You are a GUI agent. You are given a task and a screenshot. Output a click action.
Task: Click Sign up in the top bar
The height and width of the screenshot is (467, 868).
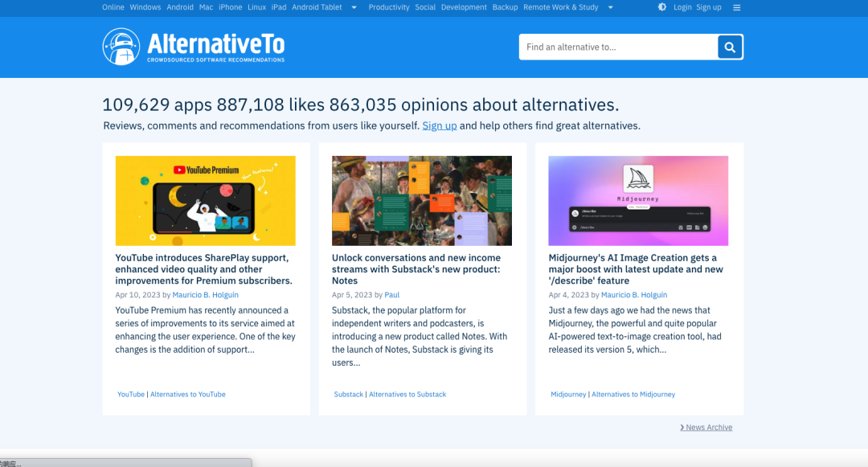(709, 7)
